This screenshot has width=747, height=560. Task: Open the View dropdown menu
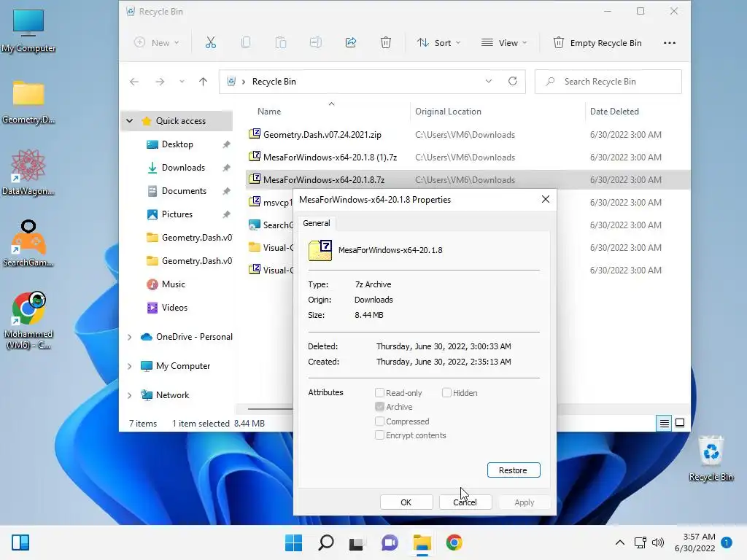[x=504, y=43]
